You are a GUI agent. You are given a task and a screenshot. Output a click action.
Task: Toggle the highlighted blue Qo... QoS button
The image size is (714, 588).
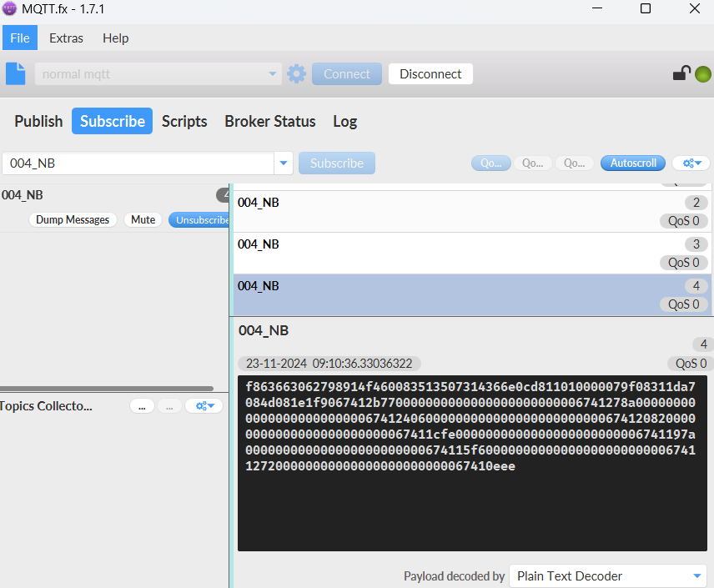(x=491, y=163)
